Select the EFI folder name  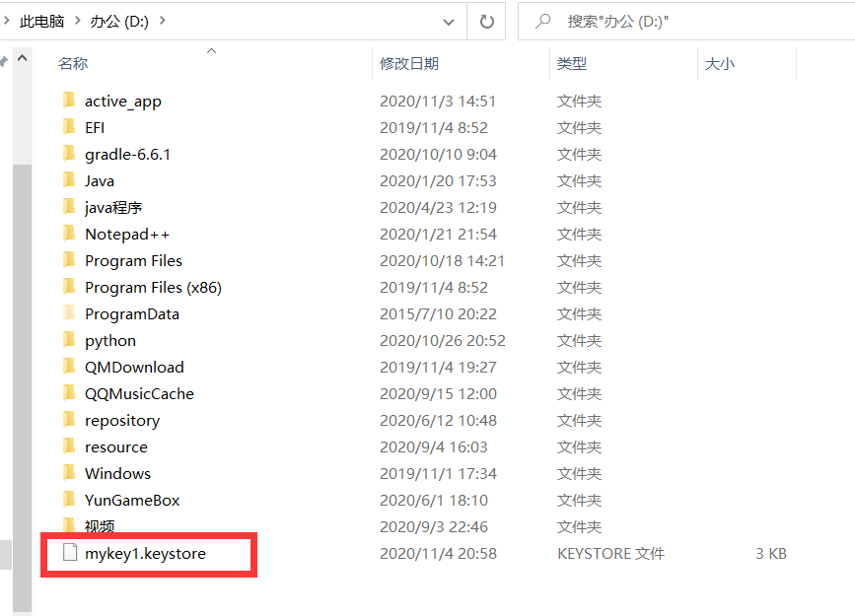pos(95,127)
